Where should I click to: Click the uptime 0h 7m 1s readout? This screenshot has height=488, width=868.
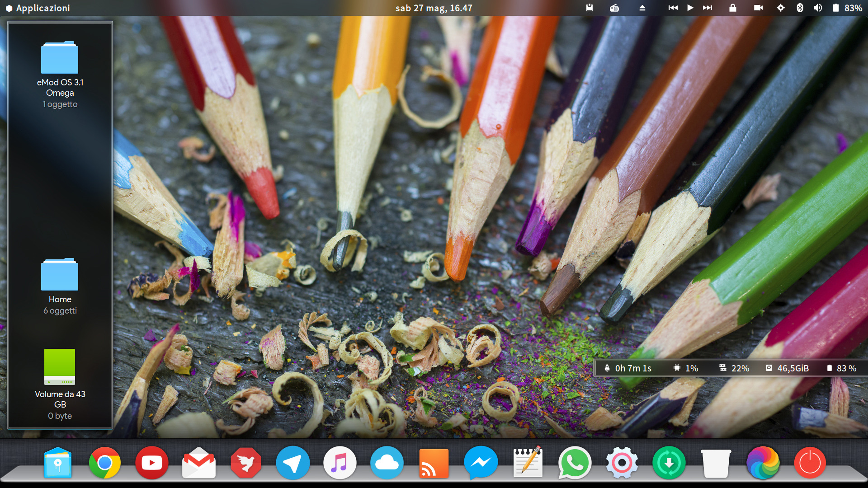628,368
